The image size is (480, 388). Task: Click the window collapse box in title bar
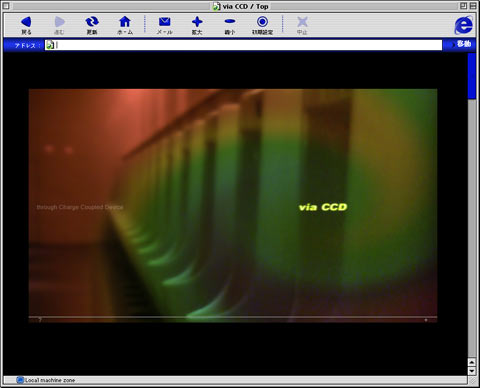[473, 6]
